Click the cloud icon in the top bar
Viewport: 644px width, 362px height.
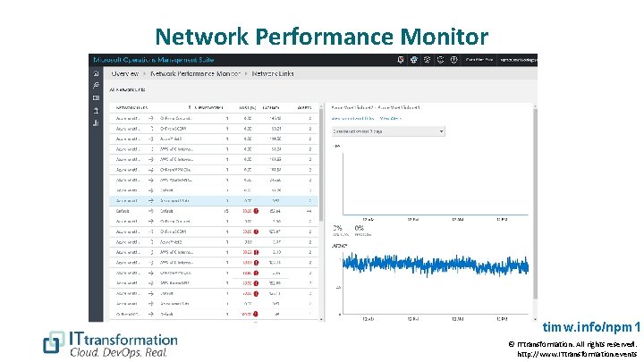[x=413, y=60]
